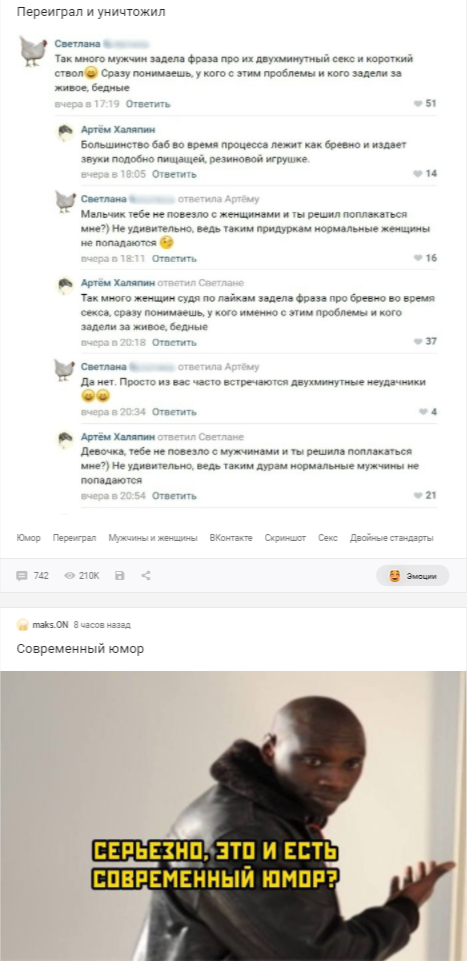467x961 pixels.
Task: Click the emoji face in Эмоции button
Action: [x=395, y=575]
